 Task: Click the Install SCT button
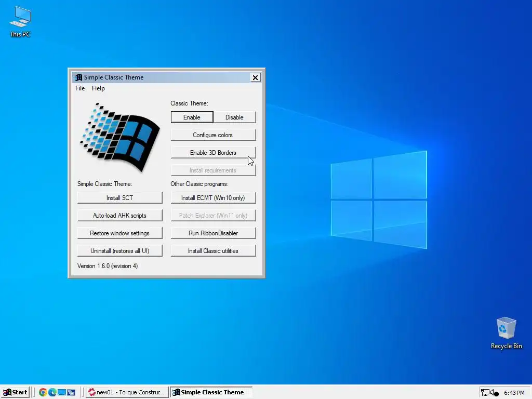coord(120,198)
